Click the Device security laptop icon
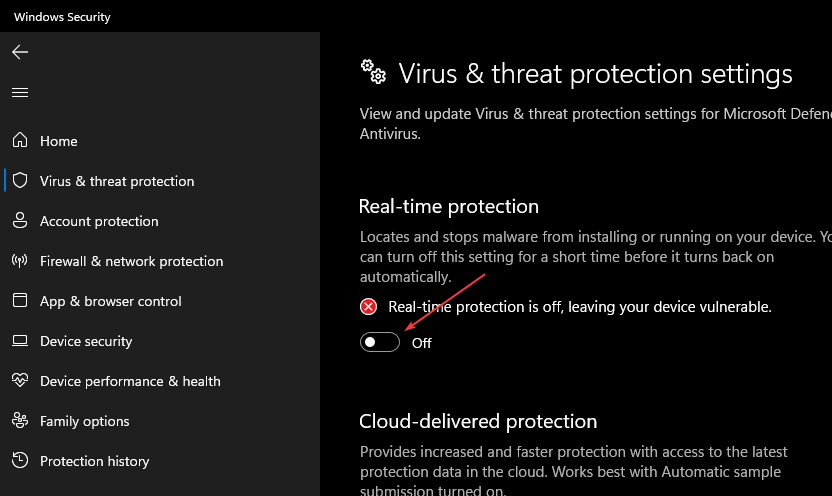This screenshot has width=832, height=496. pyautogui.click(x=20, y=341)
